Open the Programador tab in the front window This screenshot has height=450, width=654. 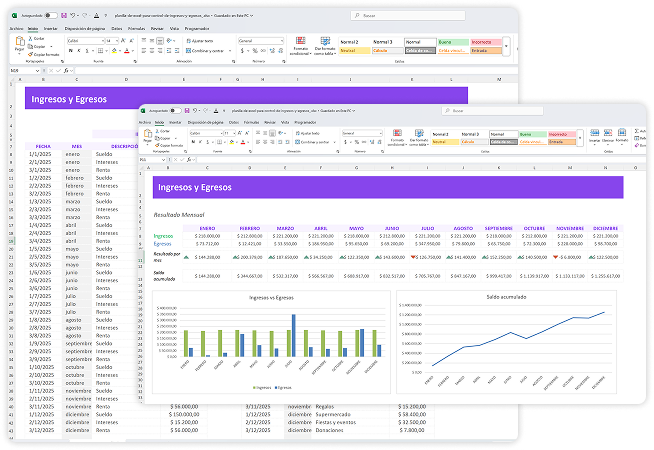pyautogui.click(x=305, y=122)
